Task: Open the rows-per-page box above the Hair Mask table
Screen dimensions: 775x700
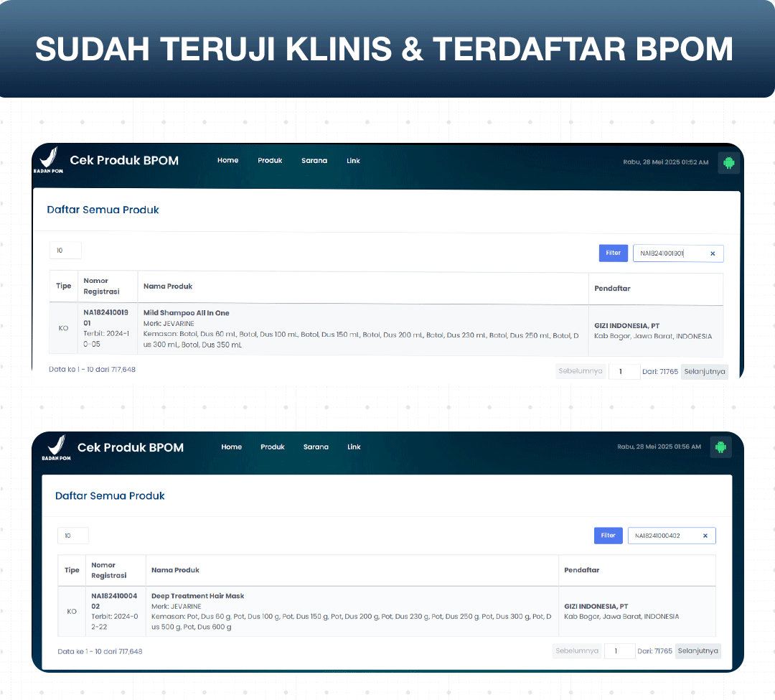Action: click(x=73, y=536)
